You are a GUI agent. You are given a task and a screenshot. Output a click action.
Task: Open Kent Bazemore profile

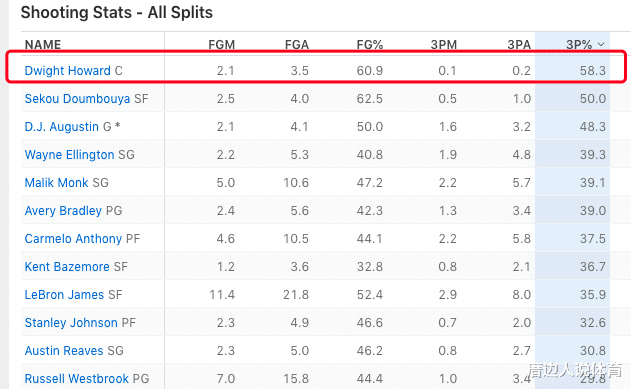pyautogui.click(x=67, y=267)
